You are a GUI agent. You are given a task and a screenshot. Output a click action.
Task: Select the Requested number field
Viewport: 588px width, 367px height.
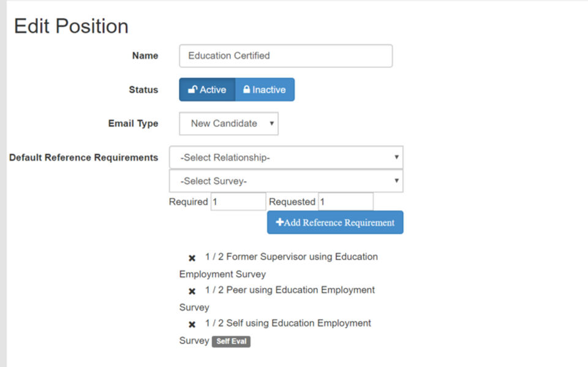point(345,202)
